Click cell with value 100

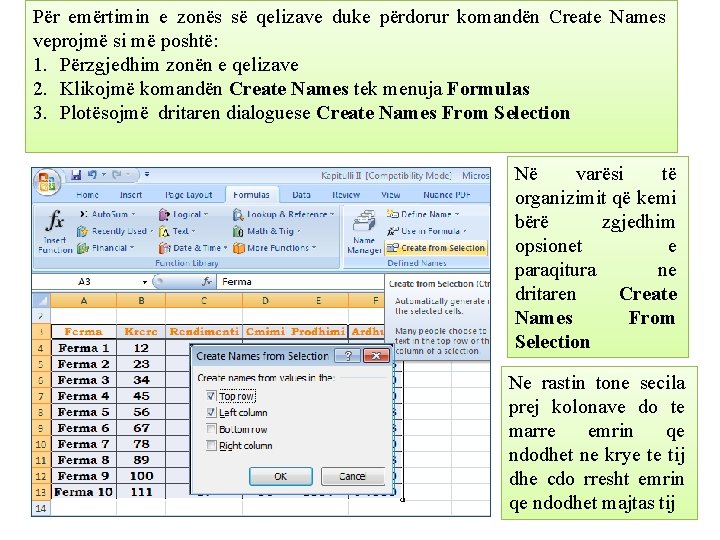coord(141,476)
